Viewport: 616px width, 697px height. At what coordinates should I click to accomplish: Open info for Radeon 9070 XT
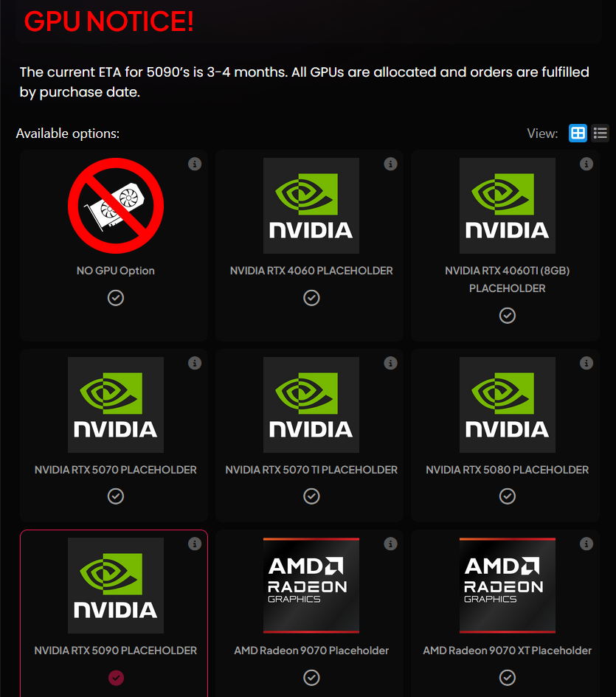[586, 544]
